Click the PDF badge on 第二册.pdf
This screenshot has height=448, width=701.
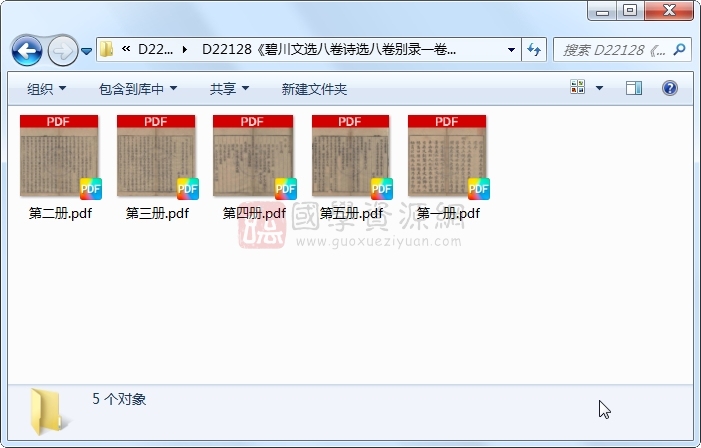pyautogui.click(x=91, y=189)
